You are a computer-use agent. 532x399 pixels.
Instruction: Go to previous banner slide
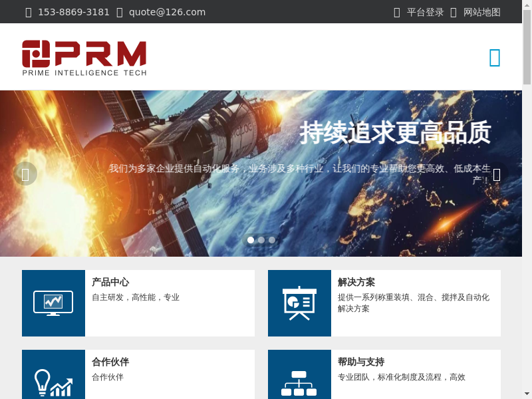pos(25,174)
